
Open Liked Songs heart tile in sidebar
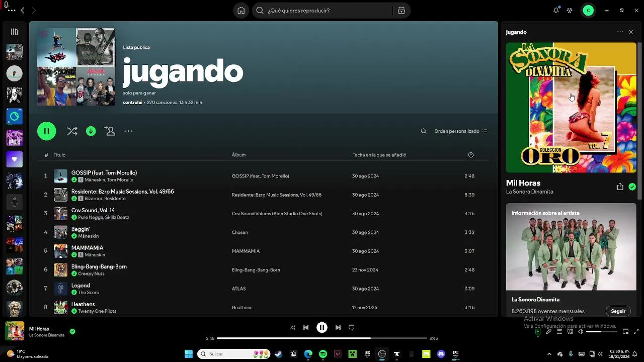pyautogui.click(x=14, y=159)
